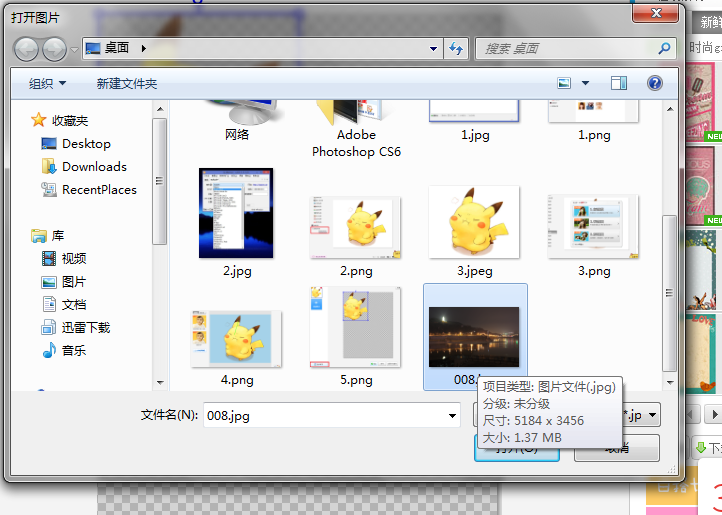The height and width of the screenshot is (515, 722).
Task: Select the 3.jpeg Pikachu thumbnail
Action: pyautogui.click(x=474, y=222)
